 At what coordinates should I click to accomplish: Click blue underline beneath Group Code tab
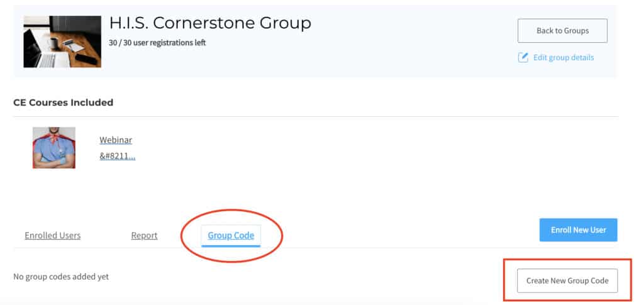(231, 245)
